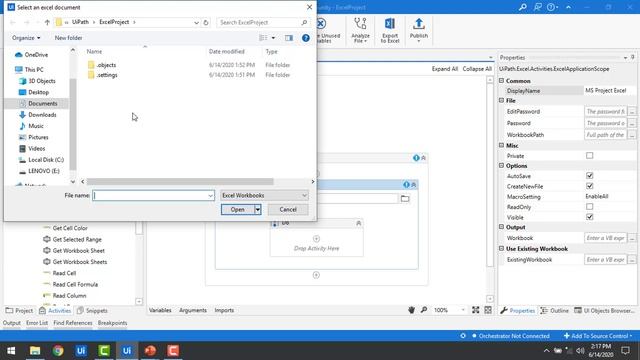Open Camtasia green icon in taskbar
This screenshot has width=640, height=360.
tap(104, 351)
